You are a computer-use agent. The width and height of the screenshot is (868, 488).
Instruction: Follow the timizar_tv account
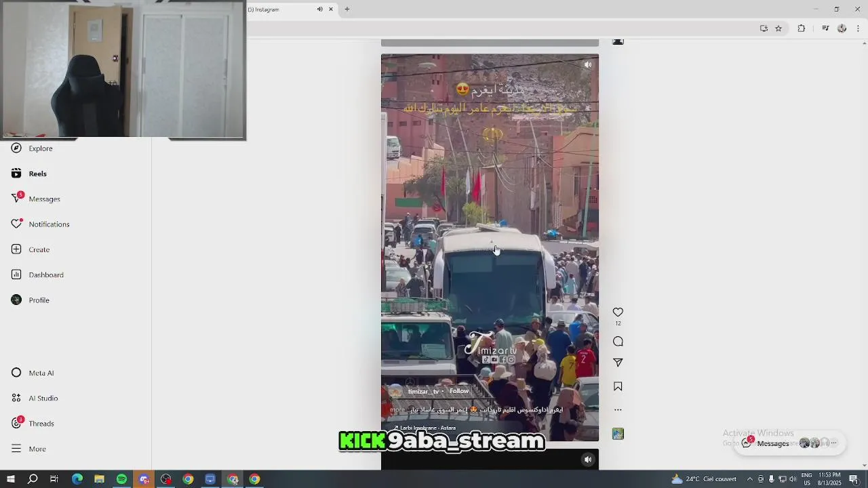coord(459,391)
